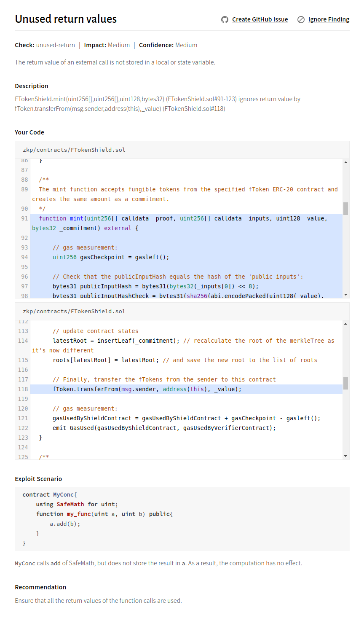Click the emit GasUsed code line
This screenshot has width=364, height=618.
(164, 428)
